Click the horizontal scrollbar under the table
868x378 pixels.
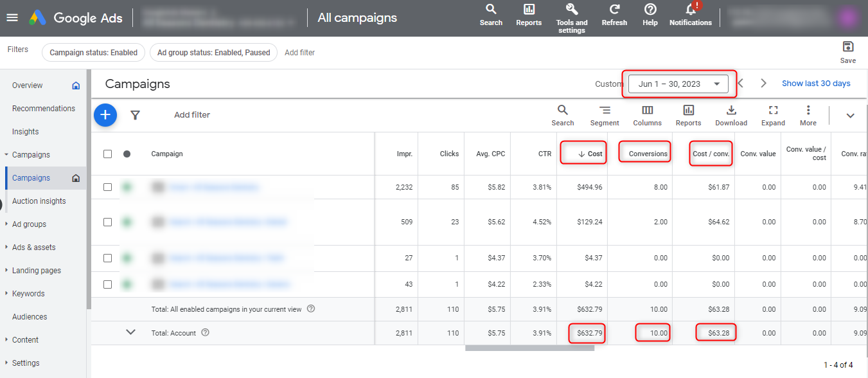click(529, 348)
